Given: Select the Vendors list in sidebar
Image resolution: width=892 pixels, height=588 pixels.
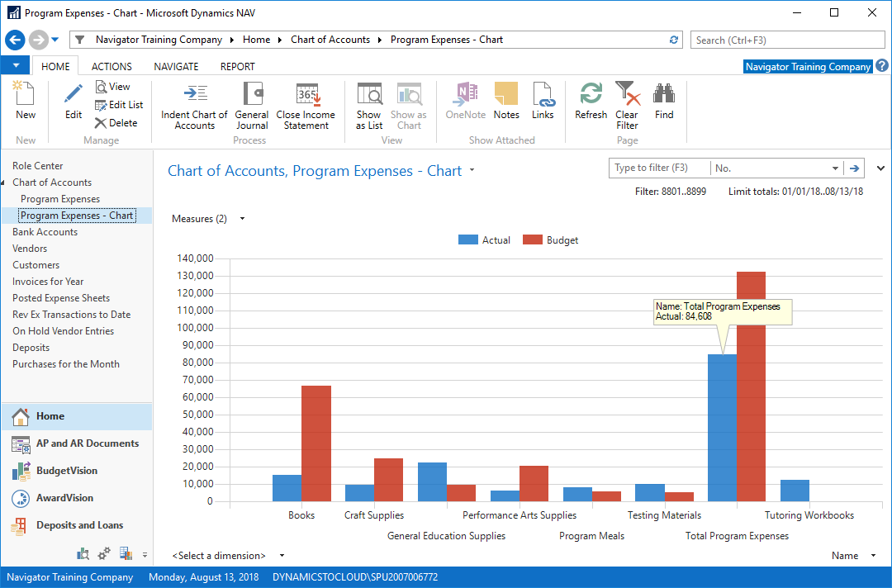Looking at the screenshot, I should [x=30, y=249].
